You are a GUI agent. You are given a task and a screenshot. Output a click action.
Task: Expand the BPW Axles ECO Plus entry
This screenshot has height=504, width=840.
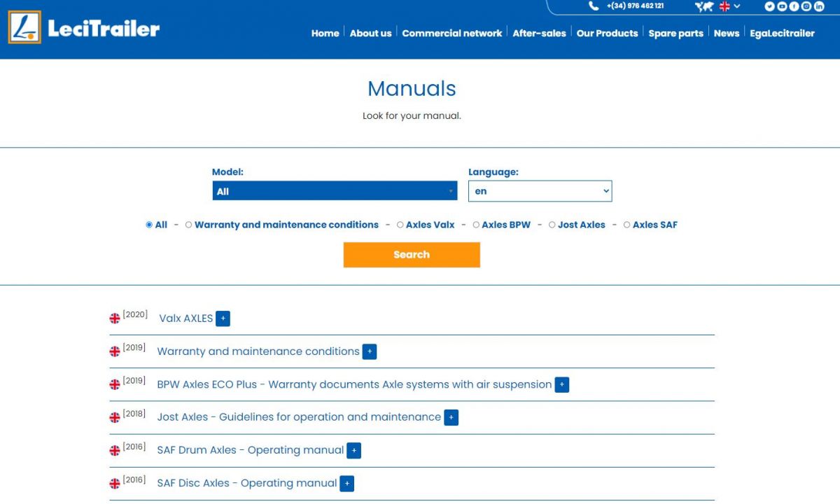[561, 384]
